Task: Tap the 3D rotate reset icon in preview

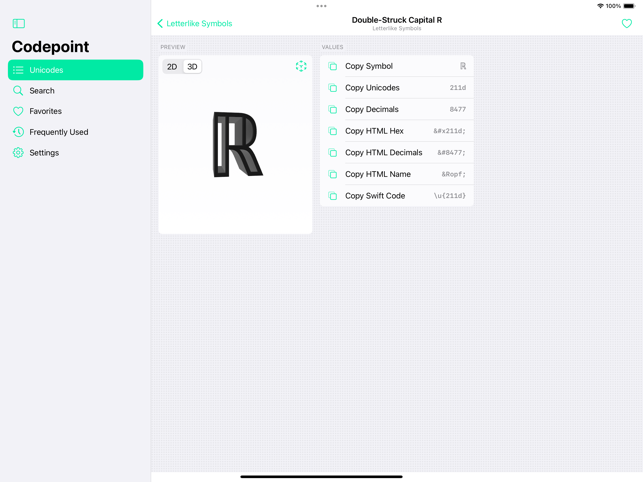Action: pos(301,66)
